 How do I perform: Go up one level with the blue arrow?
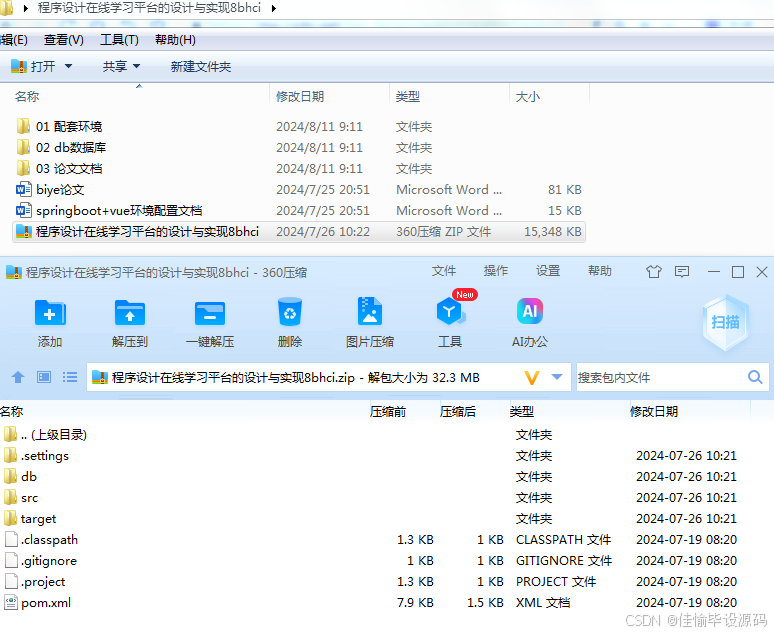pyautogui.click(x=18, y=377)
